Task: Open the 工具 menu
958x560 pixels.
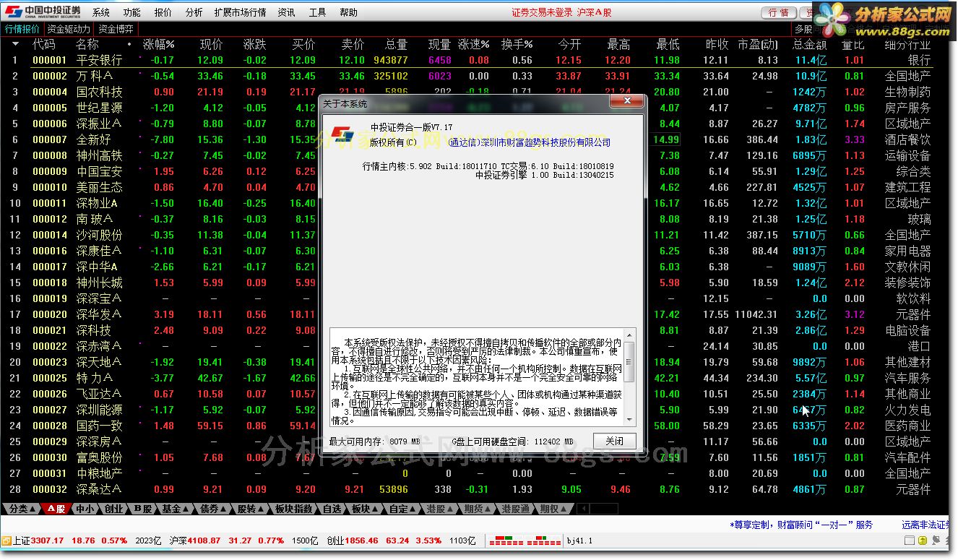Action: 317,12
